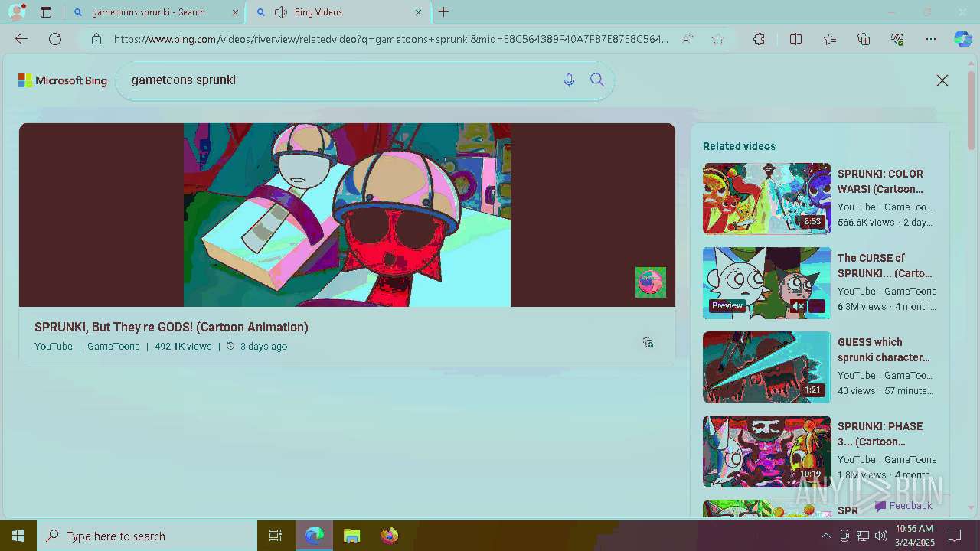Refresh the current page

click(x=55, y=39)
